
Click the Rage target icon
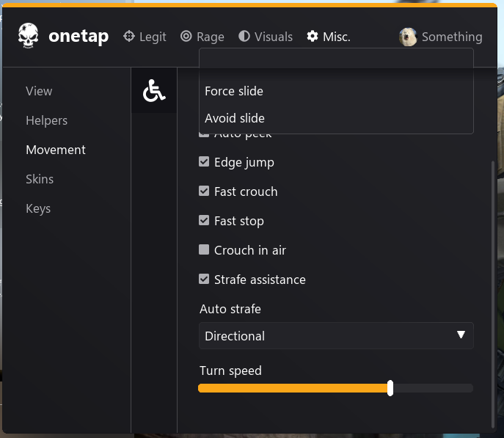tap(186, 36)
